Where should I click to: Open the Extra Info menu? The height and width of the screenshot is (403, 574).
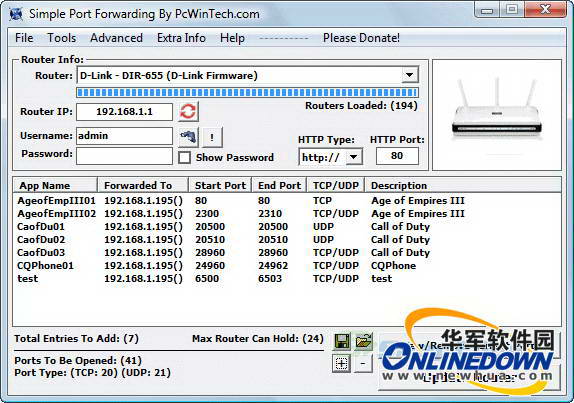click(x=181, y=38)
